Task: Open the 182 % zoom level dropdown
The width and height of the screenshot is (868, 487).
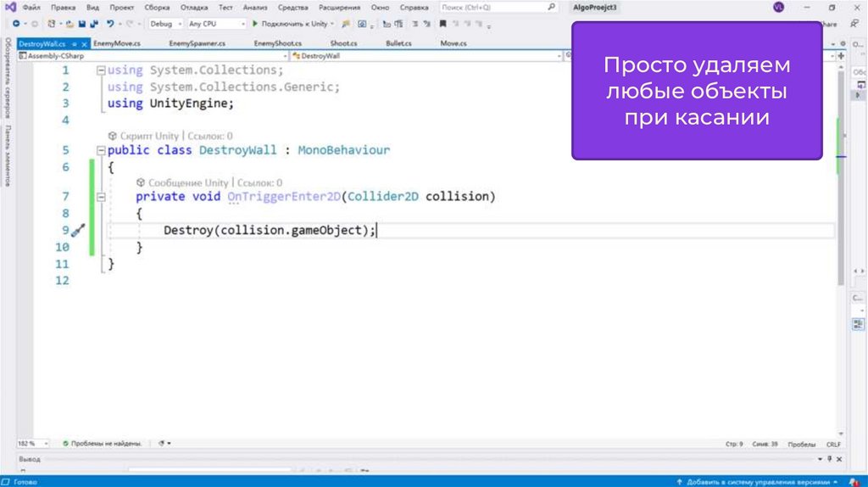Action: [44, 443]
